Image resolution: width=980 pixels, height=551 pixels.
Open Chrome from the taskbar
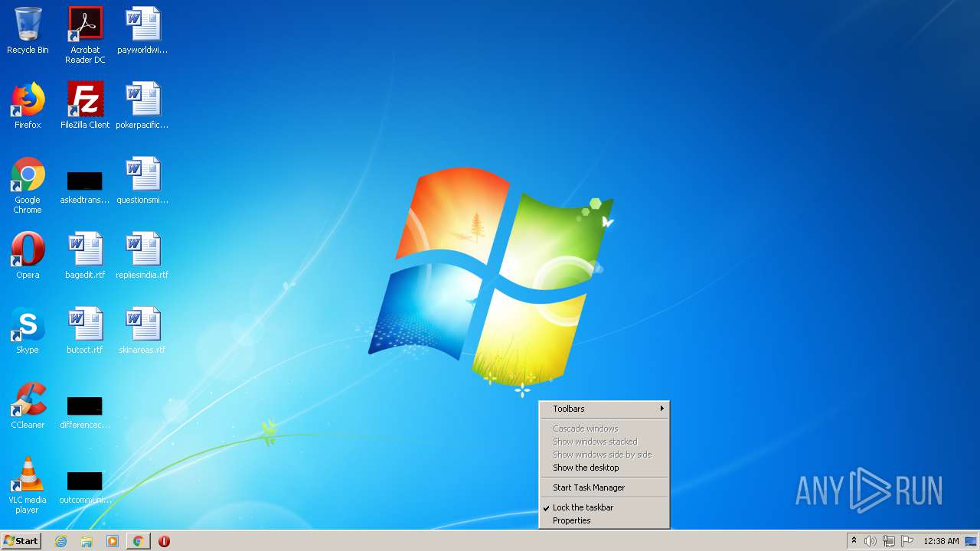(x=138, y=541)
